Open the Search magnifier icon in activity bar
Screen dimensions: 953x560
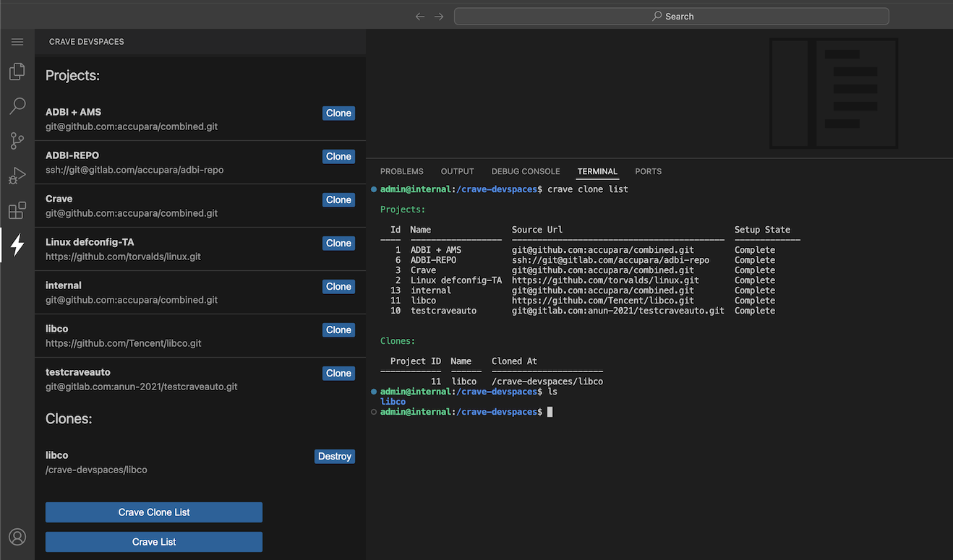click(17, 106)
